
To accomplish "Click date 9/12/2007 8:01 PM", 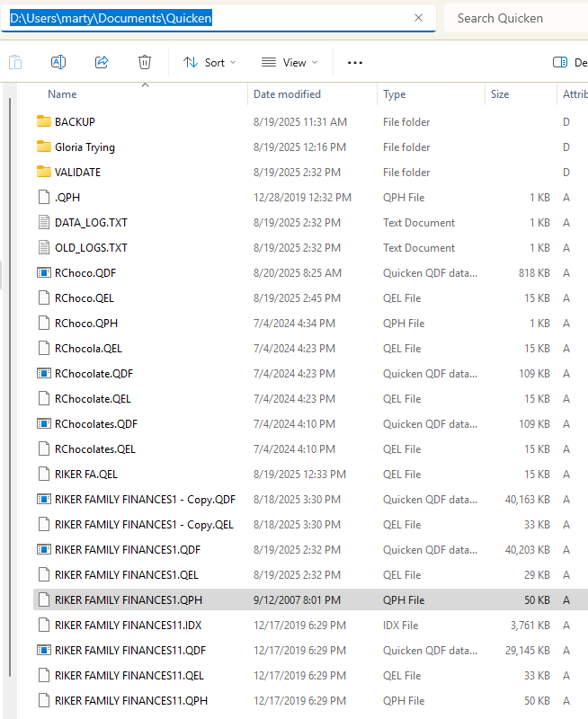I will [298, 600].
